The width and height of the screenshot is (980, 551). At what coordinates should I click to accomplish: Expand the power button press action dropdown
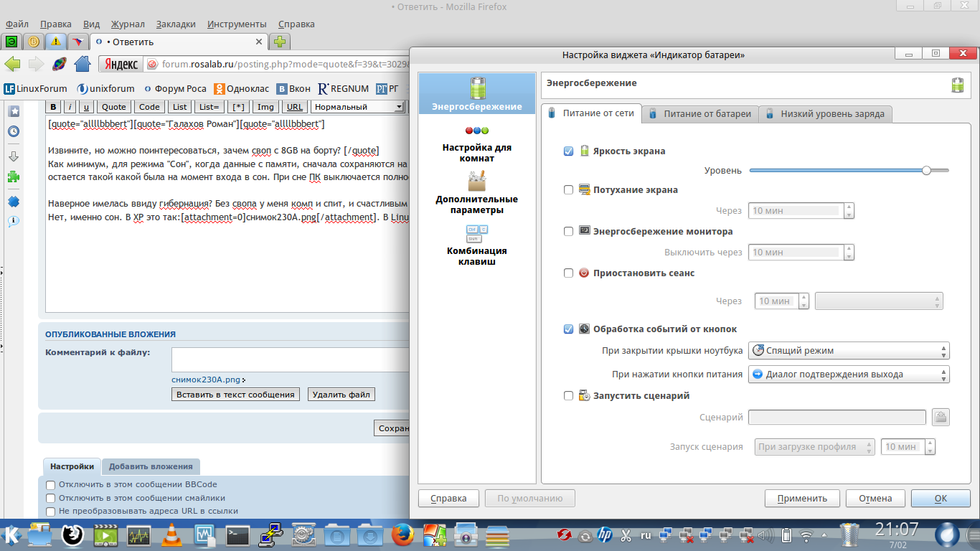coord(849,375)
